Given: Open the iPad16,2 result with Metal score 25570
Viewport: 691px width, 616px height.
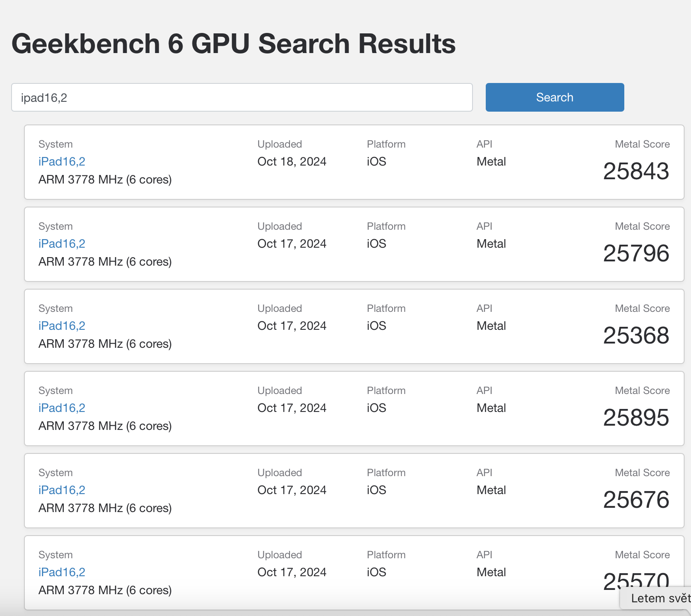Looking at the screenshot, I should pos(61,572).
